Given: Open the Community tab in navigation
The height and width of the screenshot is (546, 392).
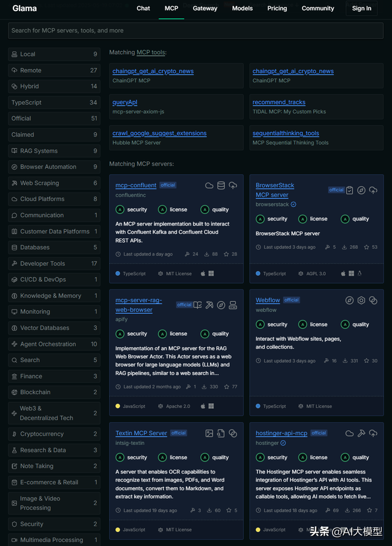Looking at the screenshot, I should click(x=318, y=9).
